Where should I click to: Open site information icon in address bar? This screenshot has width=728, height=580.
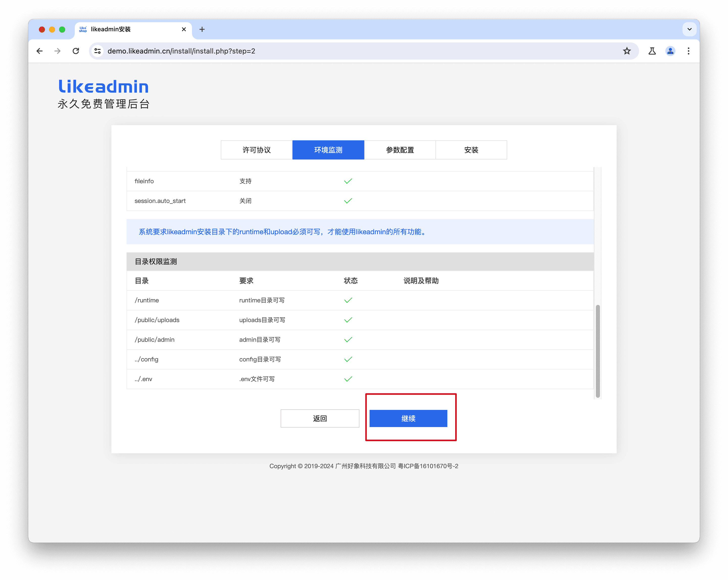pos(98,51)
